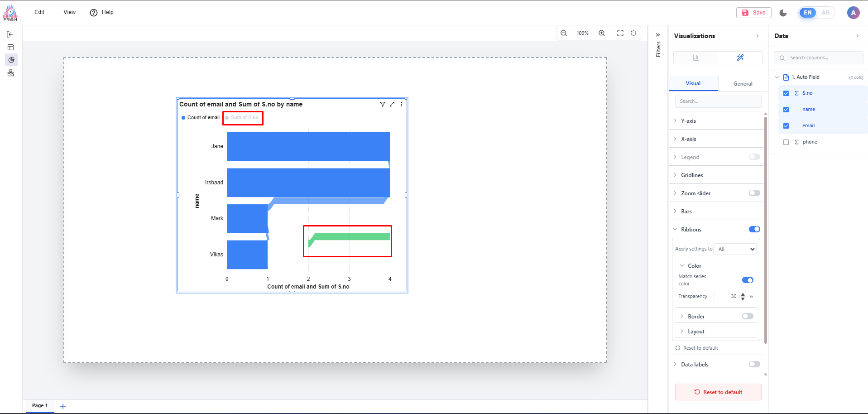Click the zoom out magnifier icon
868x414 pixels.
[x=564, y=33]
